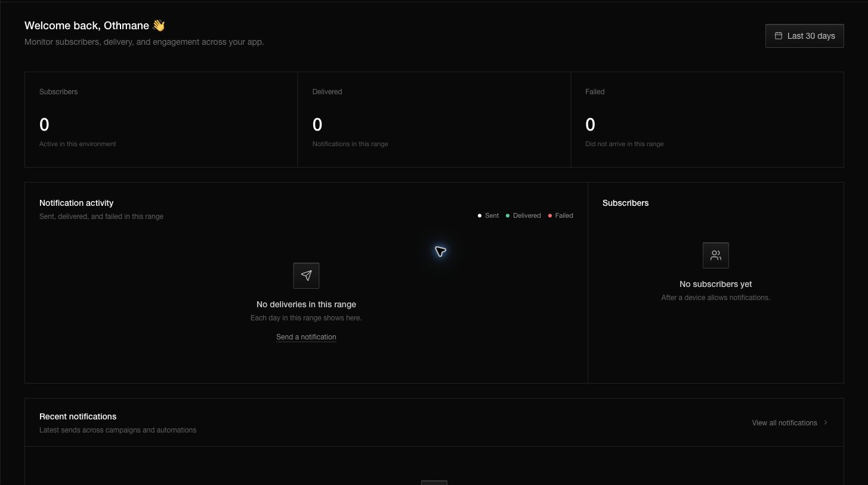Click the chevron beside View all notifications
This screenshot has width=868, height=485.
pos(826,422)
